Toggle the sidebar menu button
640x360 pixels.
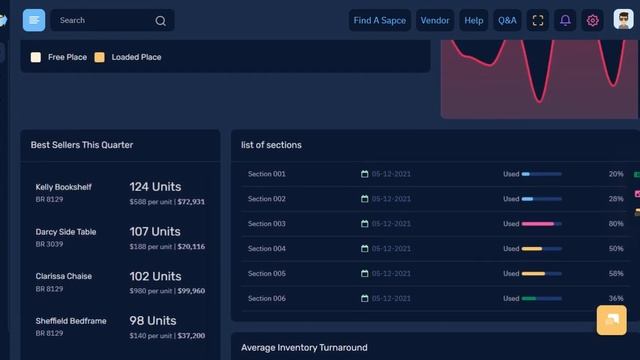(x=34, y=20)
